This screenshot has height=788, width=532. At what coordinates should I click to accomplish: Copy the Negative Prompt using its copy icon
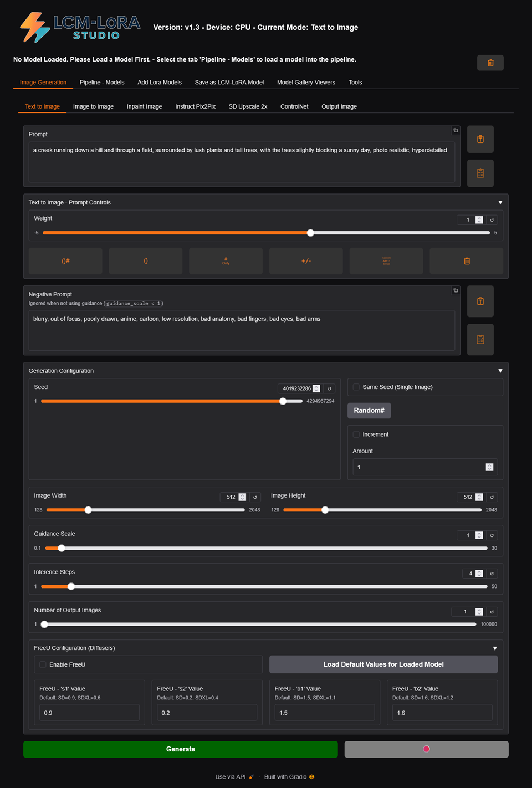[456, 290]
